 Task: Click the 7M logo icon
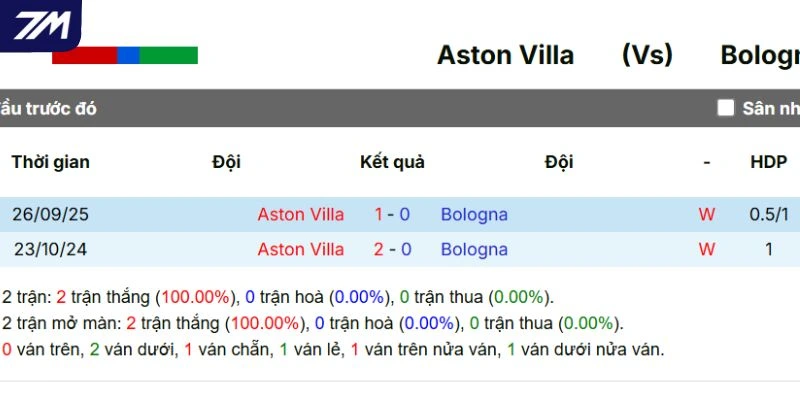pos(40,24)
